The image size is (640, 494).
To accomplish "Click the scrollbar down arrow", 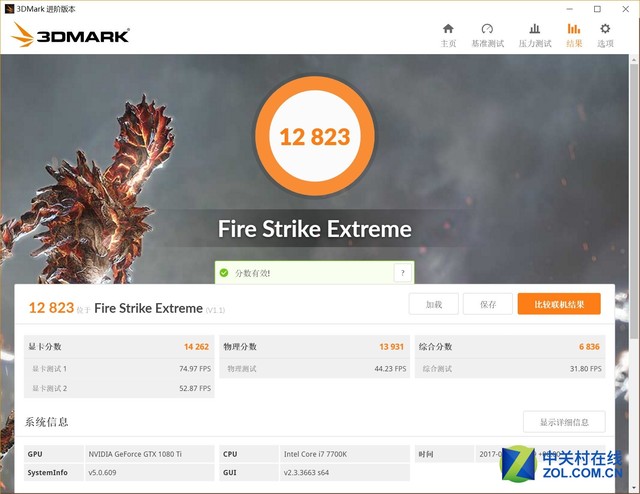I will [x=634, y=487].
